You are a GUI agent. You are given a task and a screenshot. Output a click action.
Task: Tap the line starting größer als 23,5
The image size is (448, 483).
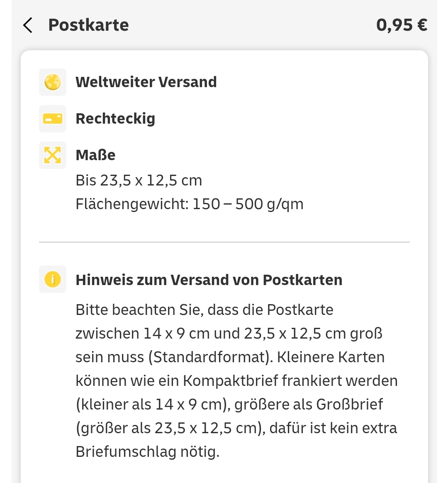(236, 429)
